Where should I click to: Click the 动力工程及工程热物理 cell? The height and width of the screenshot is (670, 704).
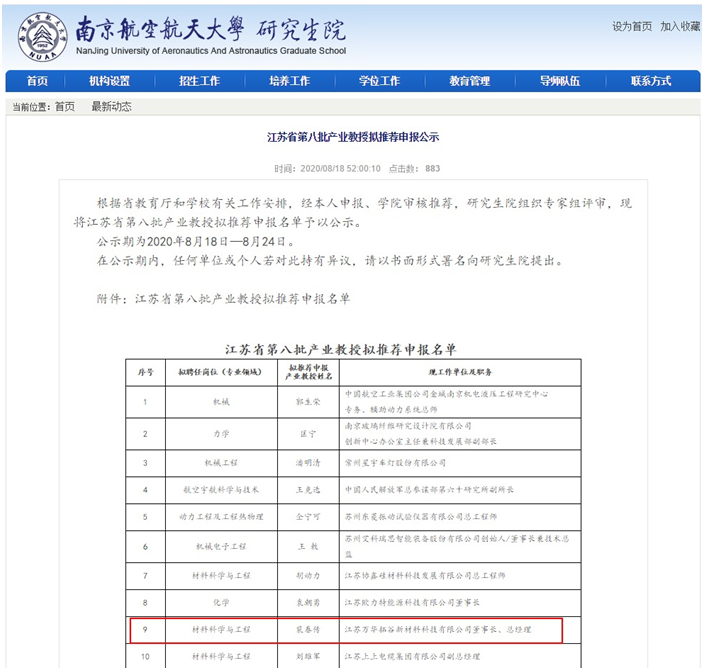tap(221, 517)
